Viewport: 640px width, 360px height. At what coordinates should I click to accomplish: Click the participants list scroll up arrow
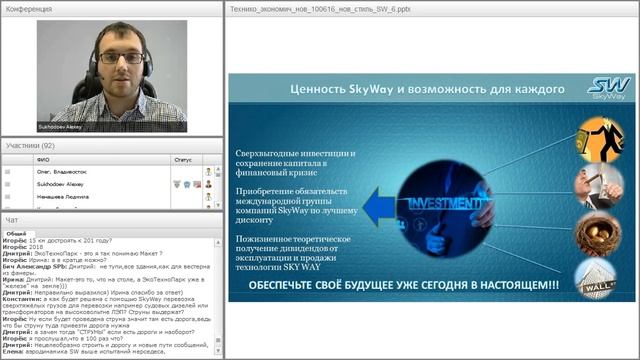(x=218, y=169)
